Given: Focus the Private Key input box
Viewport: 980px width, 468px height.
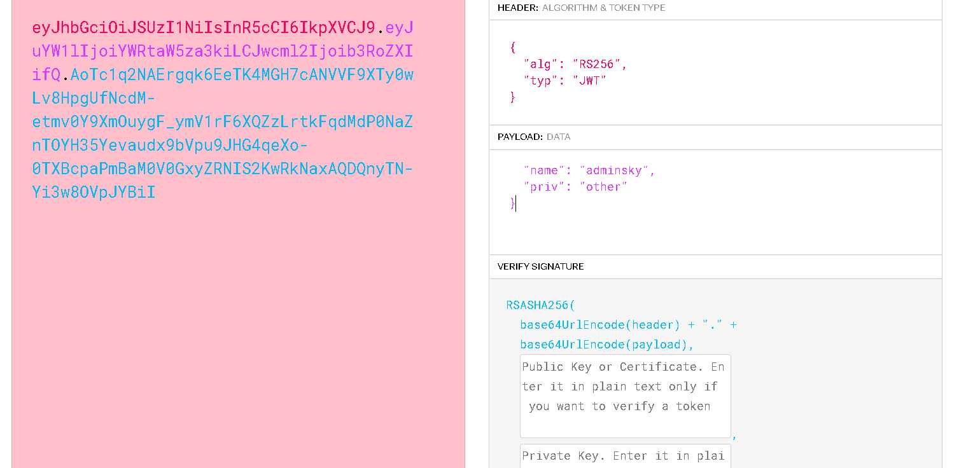Looking at the screenshot, I should [x=626, y=456].
